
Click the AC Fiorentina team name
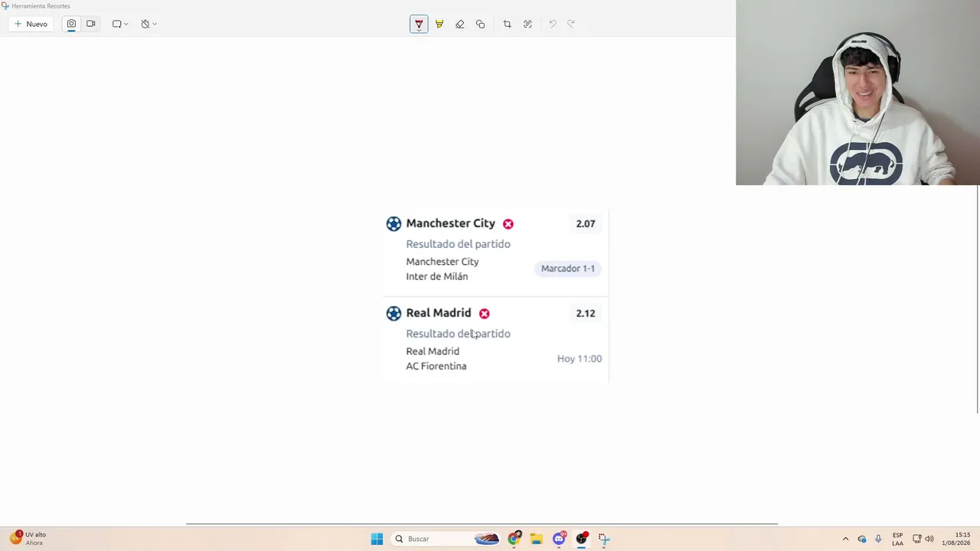436,366
